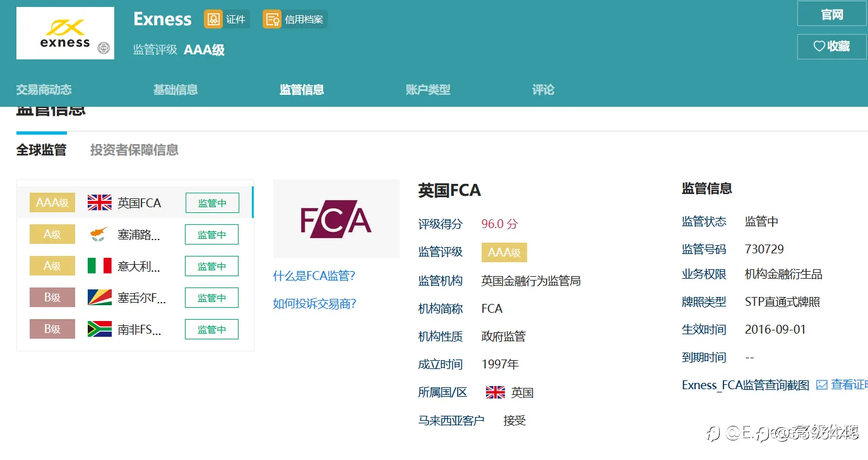Click the effective date 2016-09-01

(775, 330)
